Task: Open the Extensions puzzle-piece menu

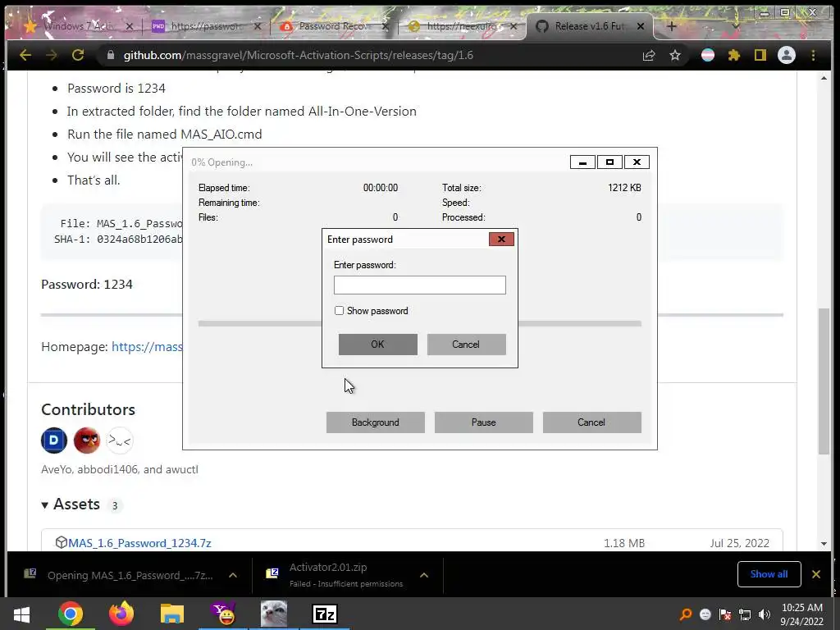Action: [x=734, y=55]
